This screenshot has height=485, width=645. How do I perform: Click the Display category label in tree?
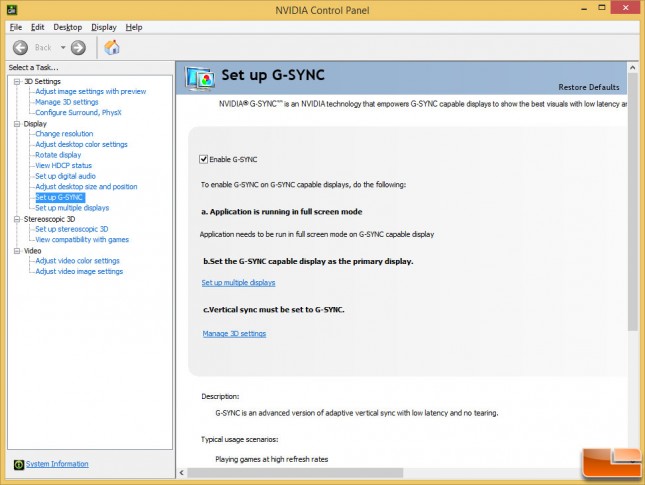(x=35, y=124)
